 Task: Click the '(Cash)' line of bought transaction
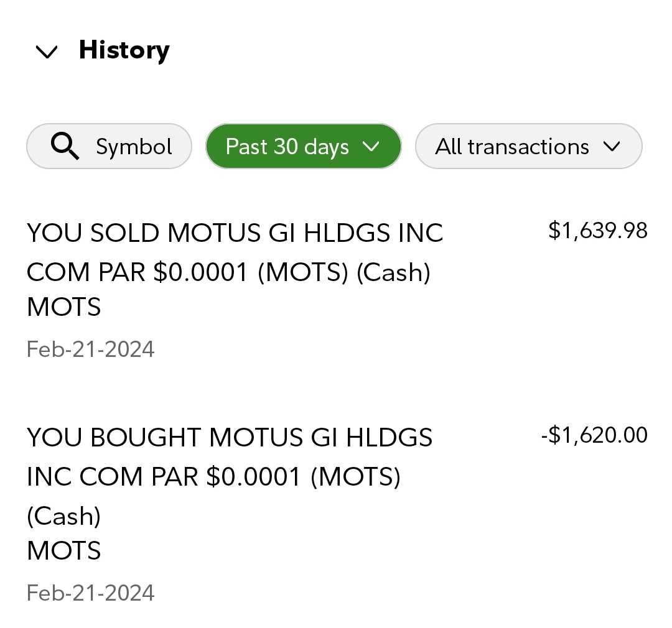click(63, 515)
